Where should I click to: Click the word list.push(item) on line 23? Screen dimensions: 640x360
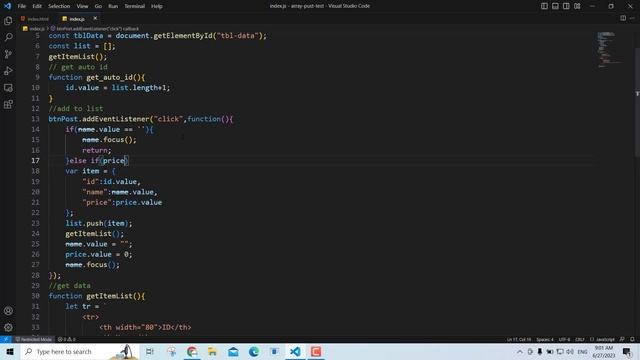[99, 223]
